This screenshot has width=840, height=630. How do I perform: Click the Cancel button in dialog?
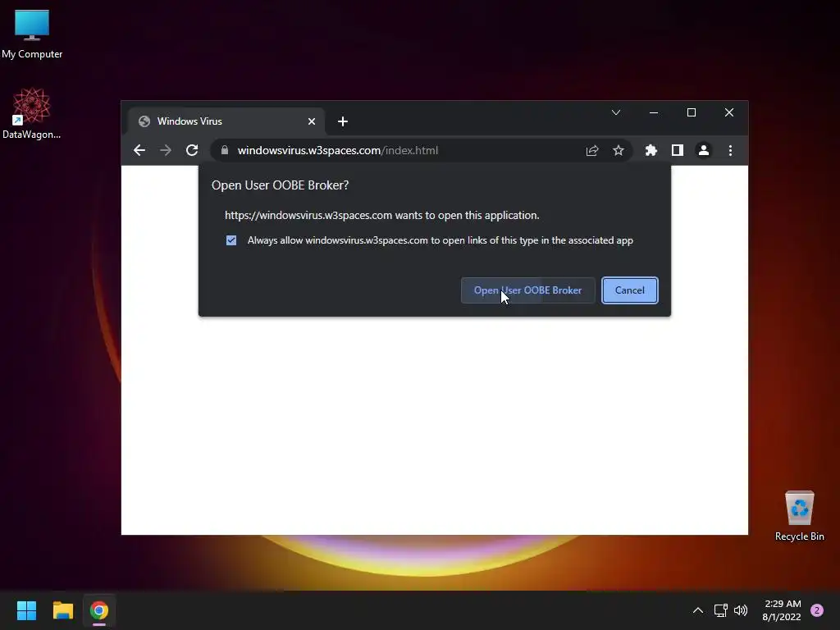coord(629,290)
